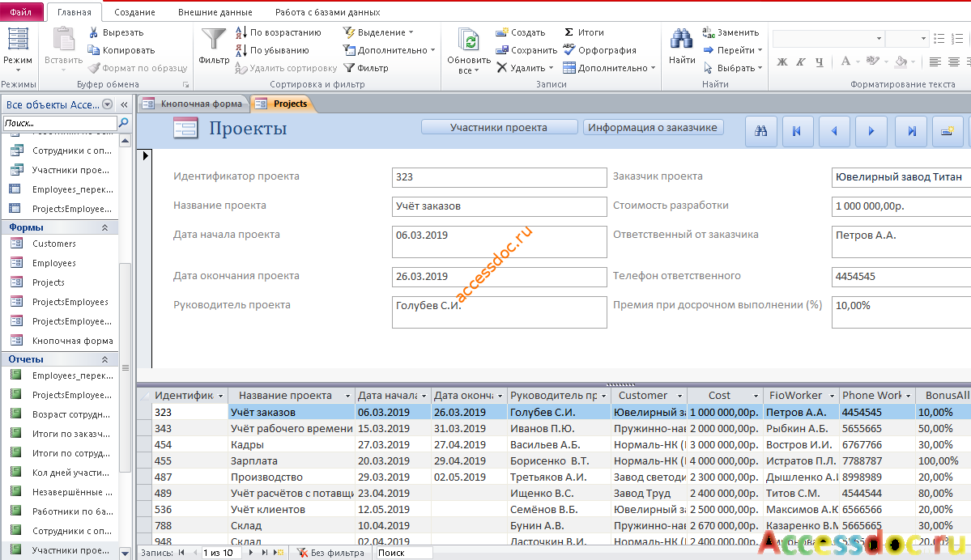Open the Перейти dropdown
The height and width of the screenshot is (560, 971).
[733, 50]
